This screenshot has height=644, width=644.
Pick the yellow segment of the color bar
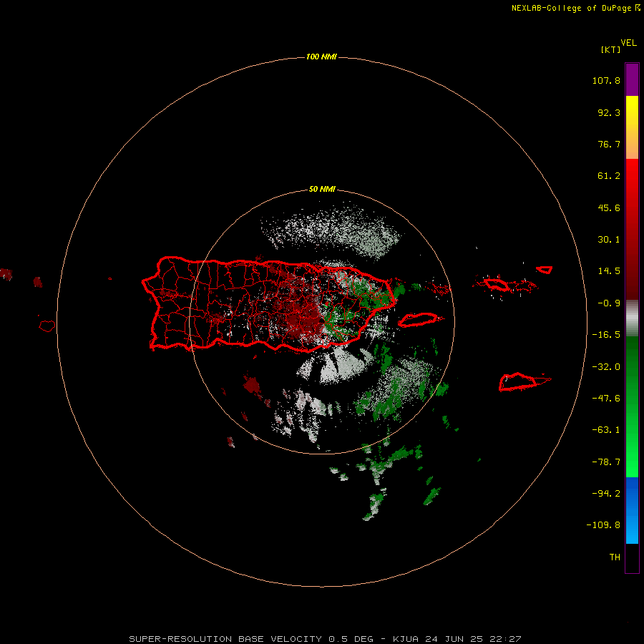pos(632,111)
